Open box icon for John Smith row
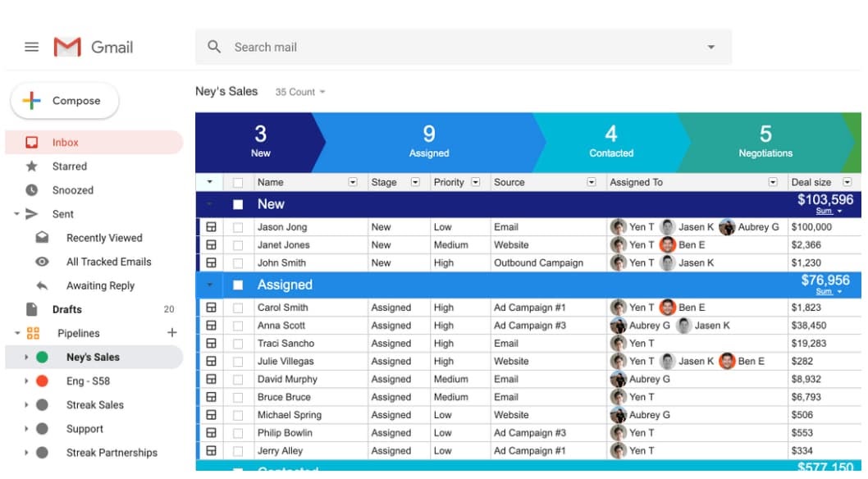The image size is (868, 479). point(211,262)
